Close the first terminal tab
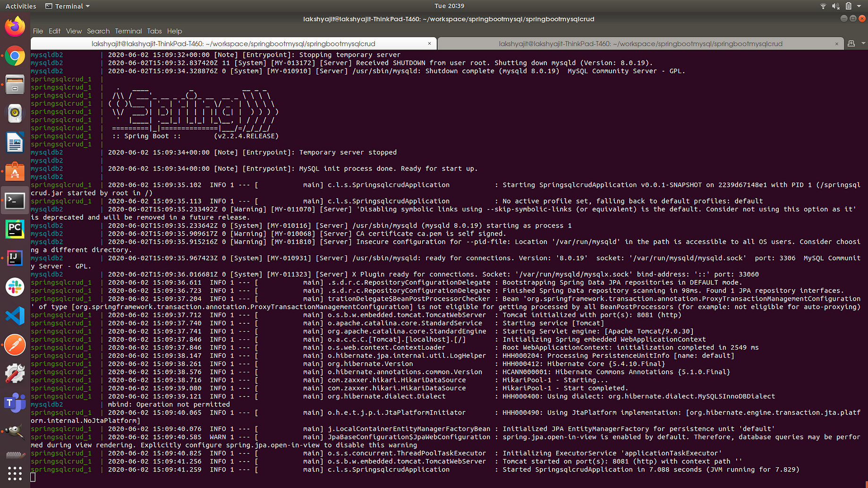The height and width of the screenshot is (488, 868). coord(429,43)
